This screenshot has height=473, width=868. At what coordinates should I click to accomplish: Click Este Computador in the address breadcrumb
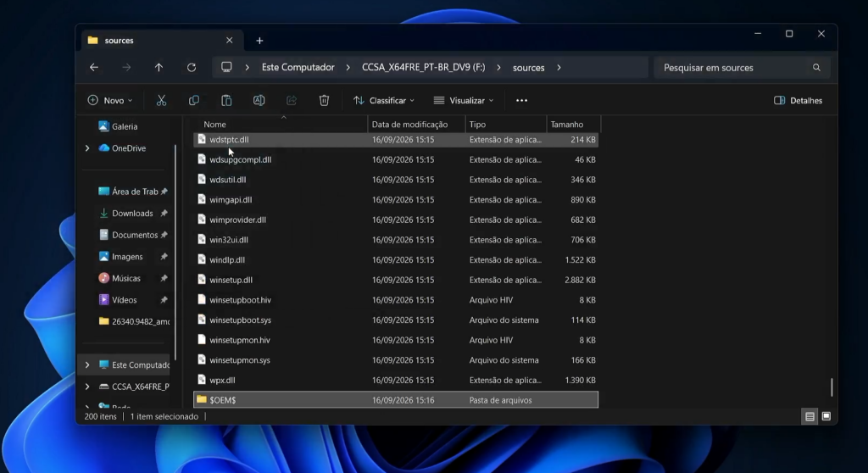pos(298,67)
